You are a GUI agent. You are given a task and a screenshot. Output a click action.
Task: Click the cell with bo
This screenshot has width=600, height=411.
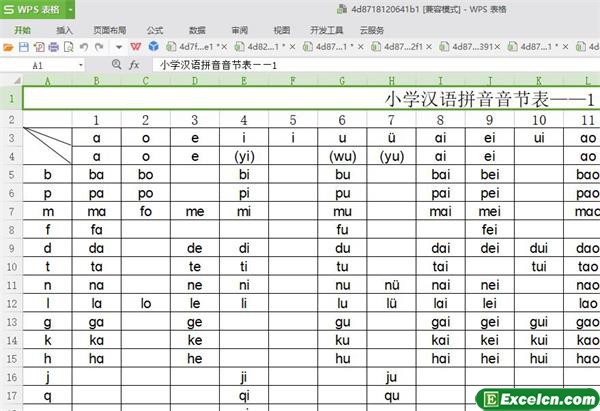146,175
